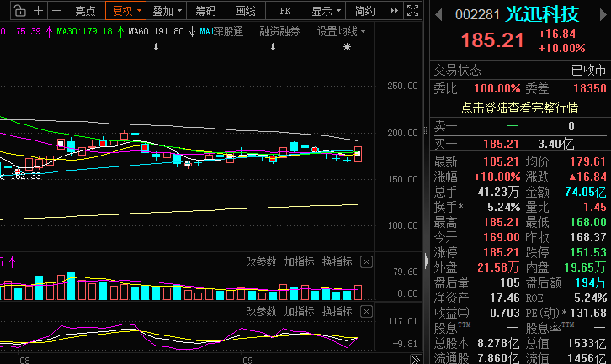Close the volume indicator panel
The image size is (611, 364).
coord(366,262)
